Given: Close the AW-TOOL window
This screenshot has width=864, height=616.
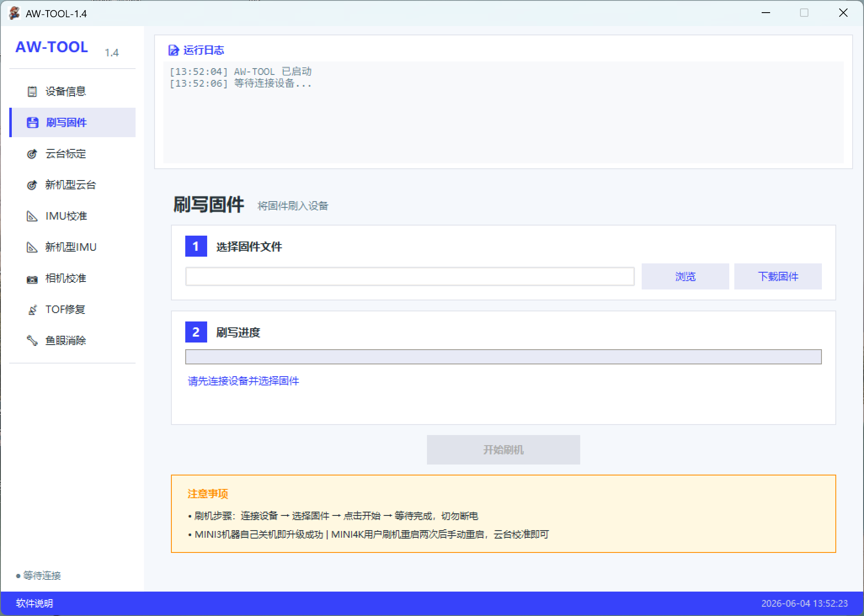Looking at the screenshot, I should pos(843,13).
